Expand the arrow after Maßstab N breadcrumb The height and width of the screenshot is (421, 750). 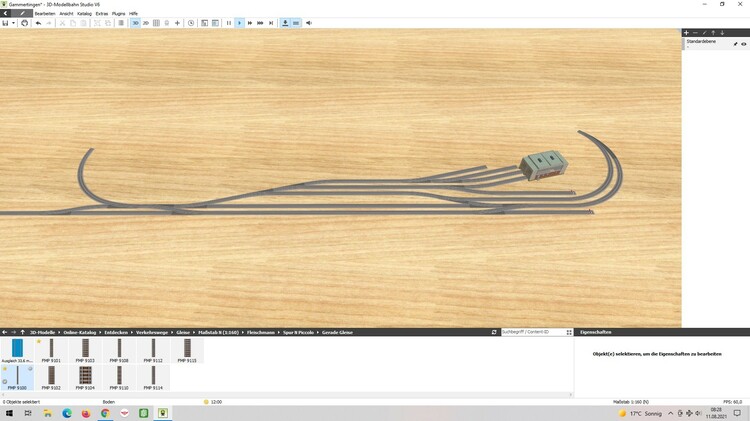pos(243,332)
